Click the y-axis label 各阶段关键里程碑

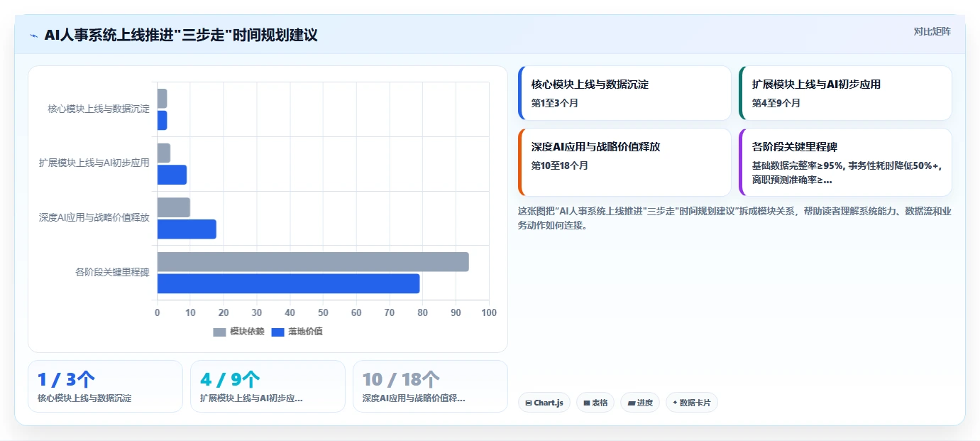112,271
